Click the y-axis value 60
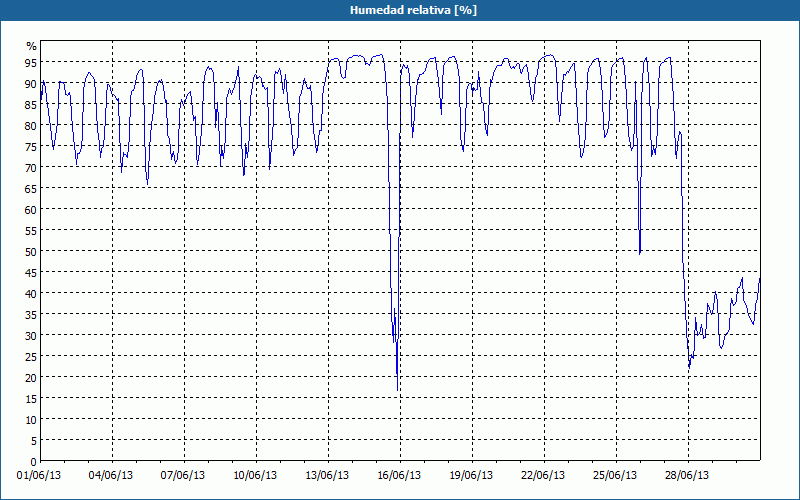Viewport: 800px width, 500px height. [31, 210]
